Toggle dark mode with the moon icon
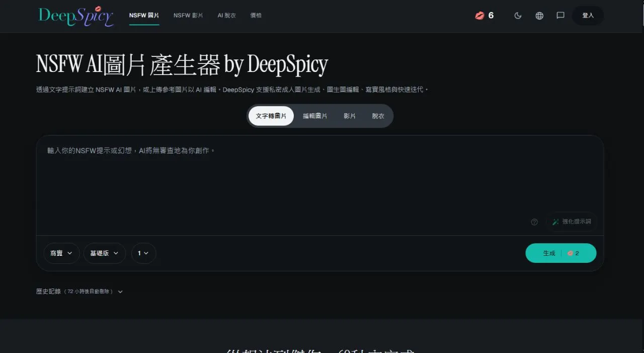Viewport: 644px width, 353px height. tap(518, 16)
